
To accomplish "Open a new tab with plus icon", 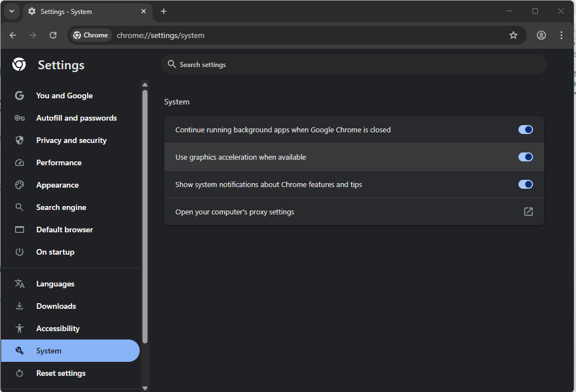I will 164,11.
